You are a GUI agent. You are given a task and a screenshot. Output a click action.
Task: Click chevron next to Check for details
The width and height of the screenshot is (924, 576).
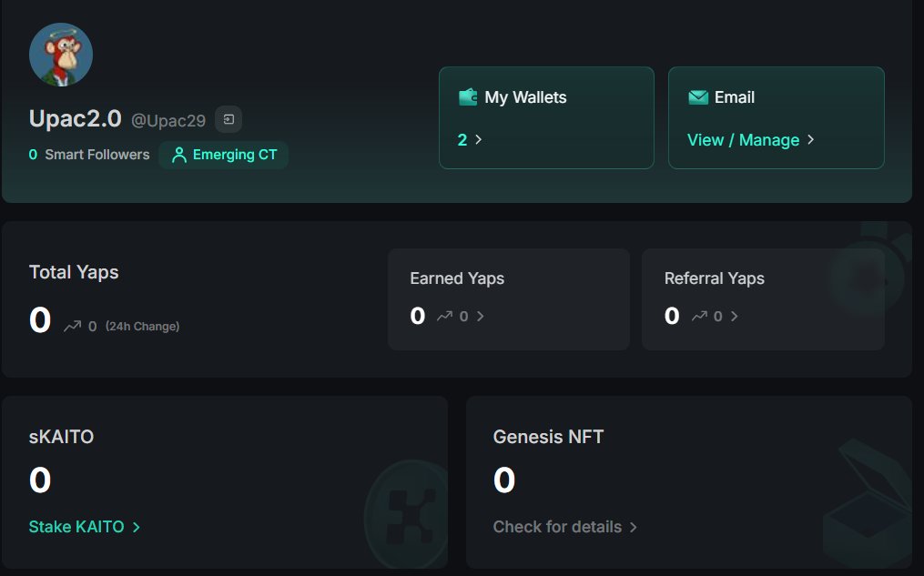click(x=633, y=527)
